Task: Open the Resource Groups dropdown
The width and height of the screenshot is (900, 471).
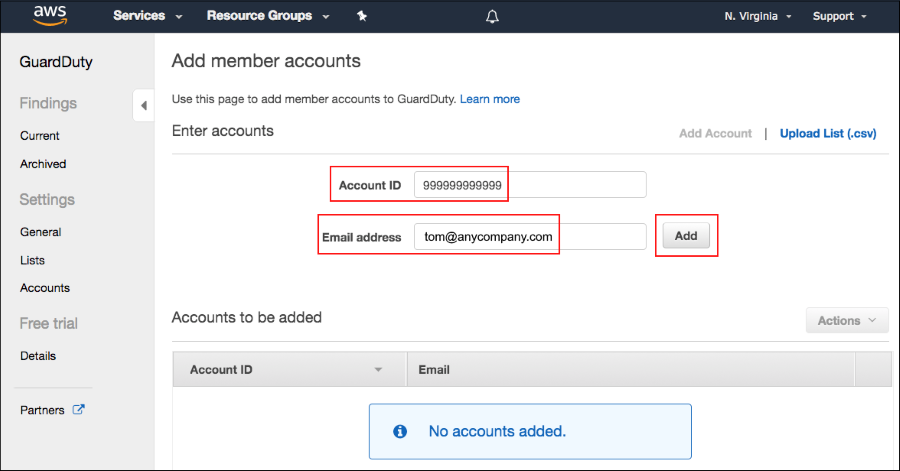Action: point(268,16)
